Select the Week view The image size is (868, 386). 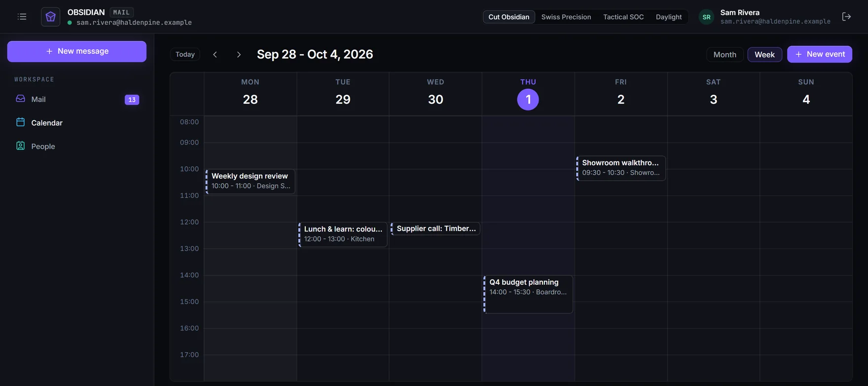[764, 54]
